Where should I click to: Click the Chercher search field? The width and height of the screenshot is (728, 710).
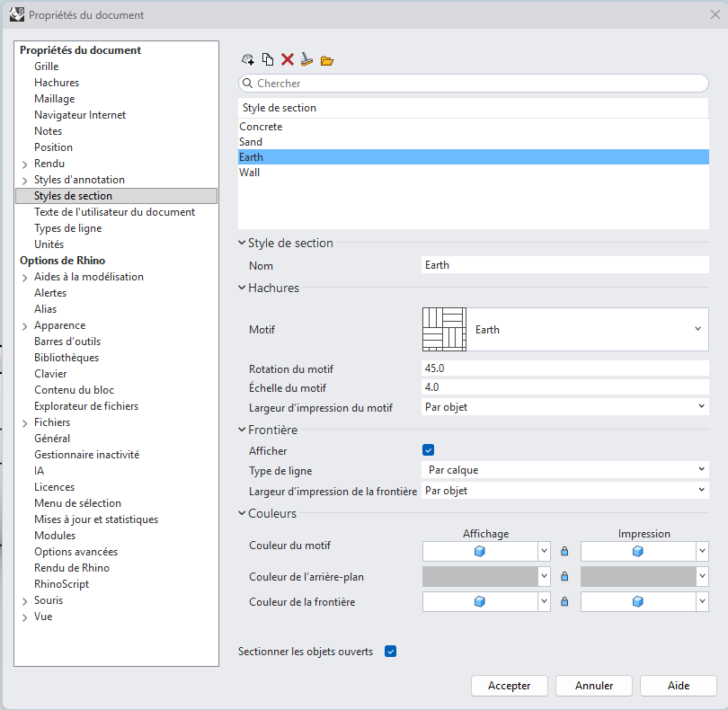474,83
